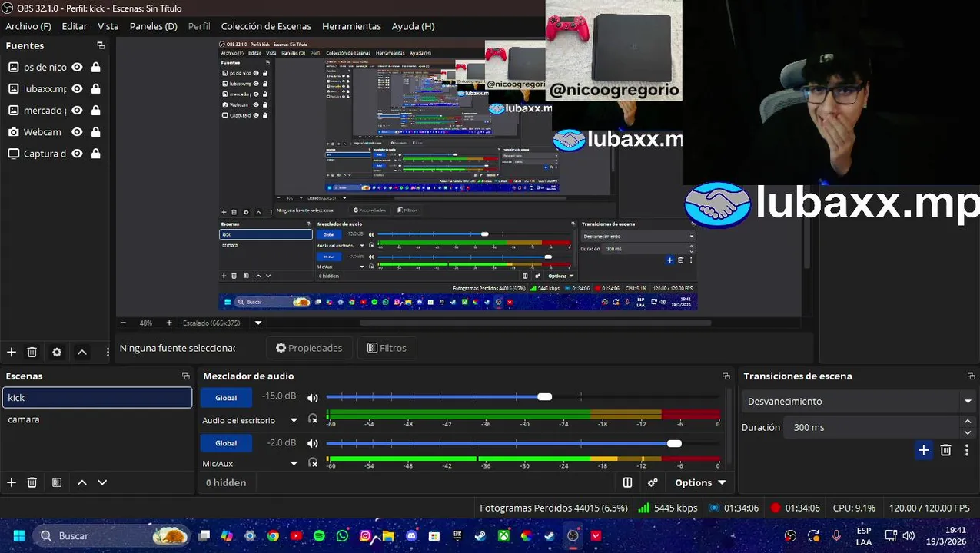Open Vista menu
The image size is (980, 553).
[108, 26]
